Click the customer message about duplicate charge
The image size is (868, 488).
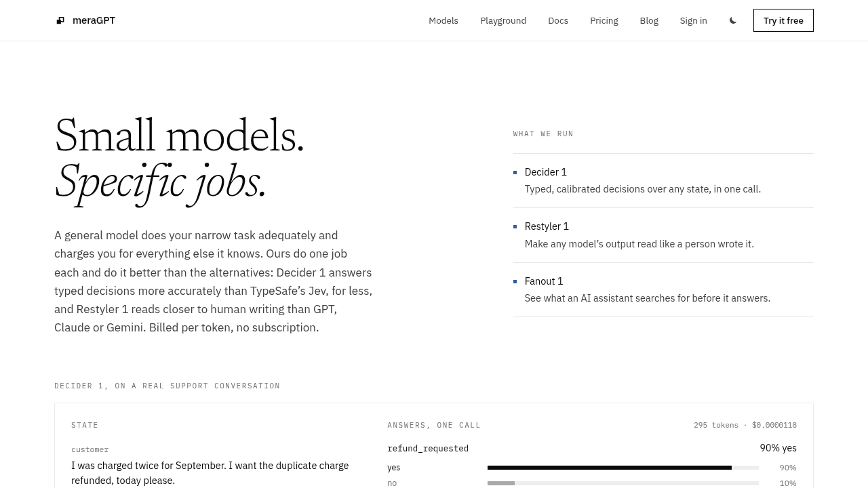(x=210, y=473)
